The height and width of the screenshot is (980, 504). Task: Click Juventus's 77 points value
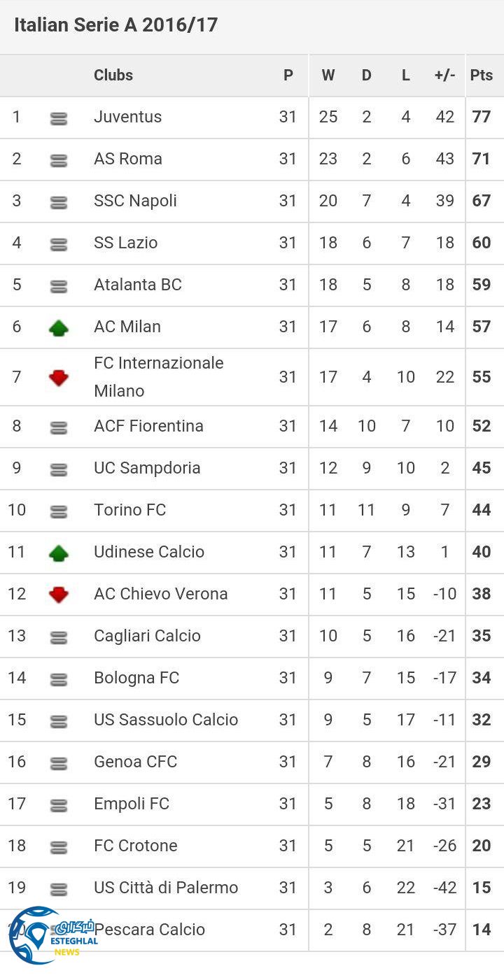tap(482, 117)
